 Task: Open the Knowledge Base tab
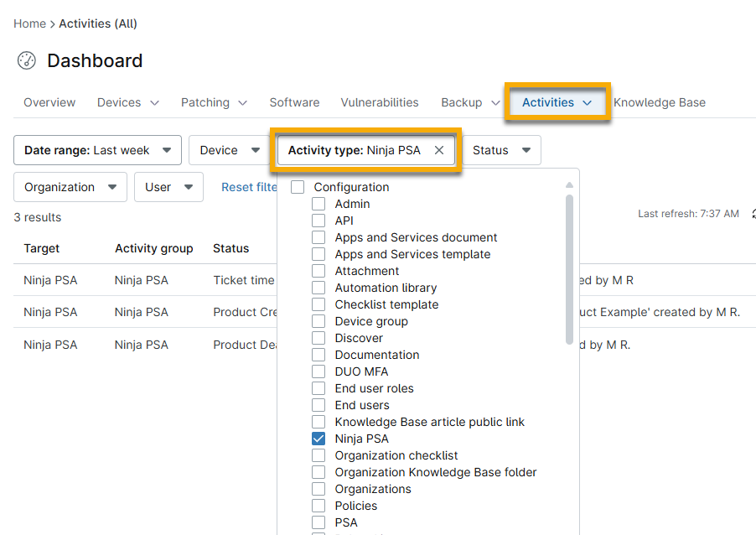click(660, 102)
